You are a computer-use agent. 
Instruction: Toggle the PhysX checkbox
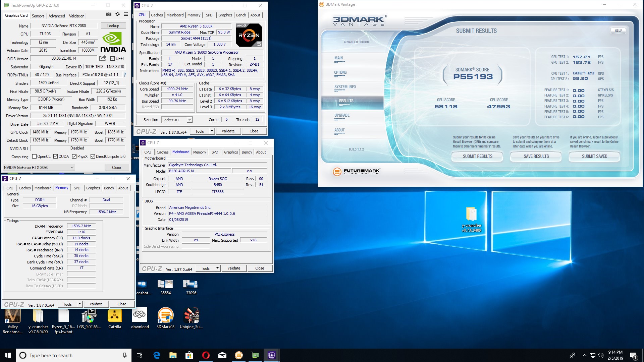(74, 157)
